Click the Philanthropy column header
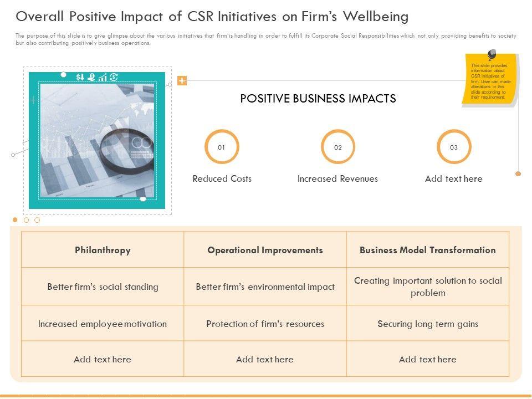This screenshot has height=399, width=532. click(x=103, y=250)
